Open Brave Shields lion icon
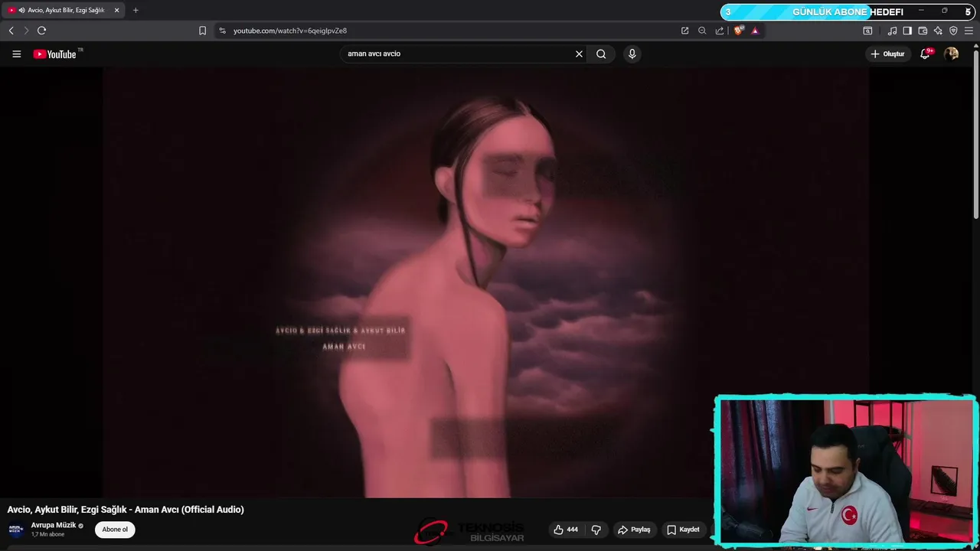 point(738,31)
